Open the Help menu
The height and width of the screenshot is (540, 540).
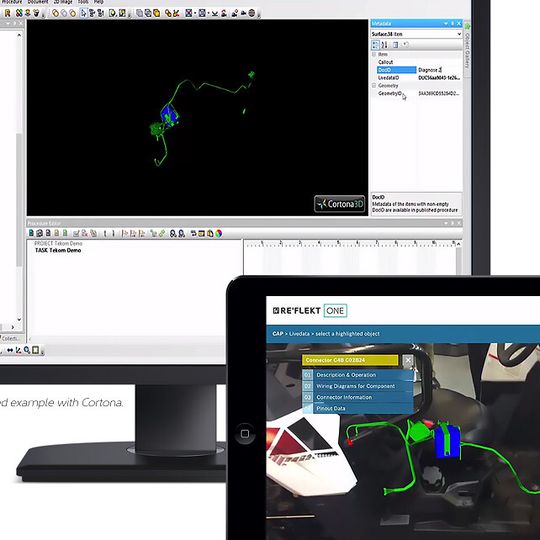pos(98,2)
